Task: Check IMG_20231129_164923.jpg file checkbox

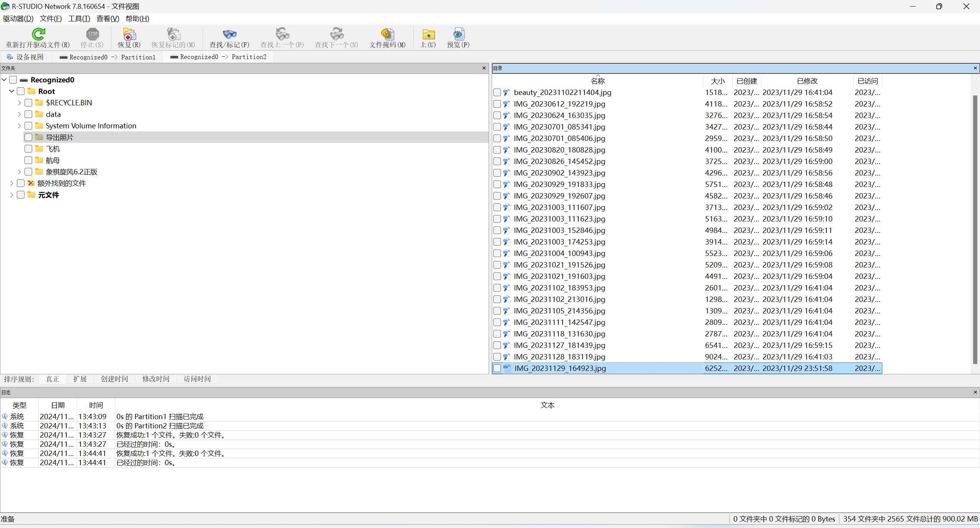Action: [x=497, y=368]
